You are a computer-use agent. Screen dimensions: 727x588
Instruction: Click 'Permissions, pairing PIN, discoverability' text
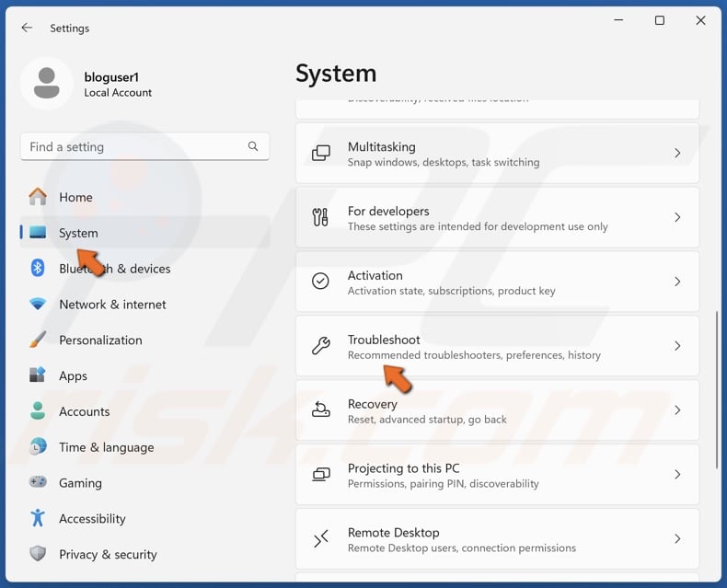(444, 484)
